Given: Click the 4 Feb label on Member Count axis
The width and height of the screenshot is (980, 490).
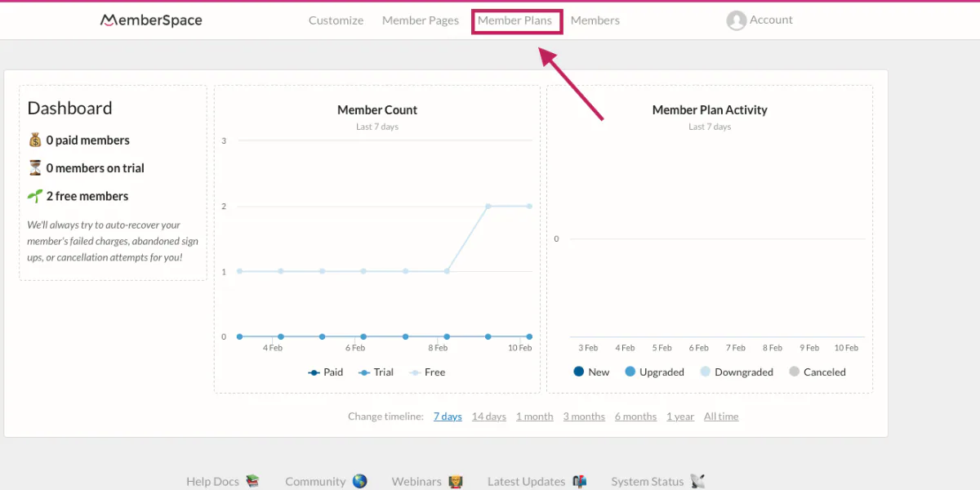Looking at the screenshot, I should [273, 348].
